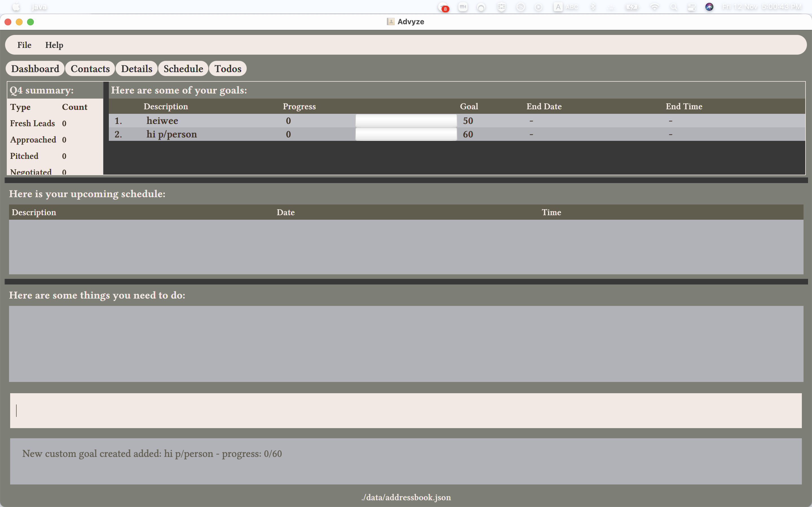Open Control Center icon in menu bar
The image size is (812, 507).
point(692,7)
